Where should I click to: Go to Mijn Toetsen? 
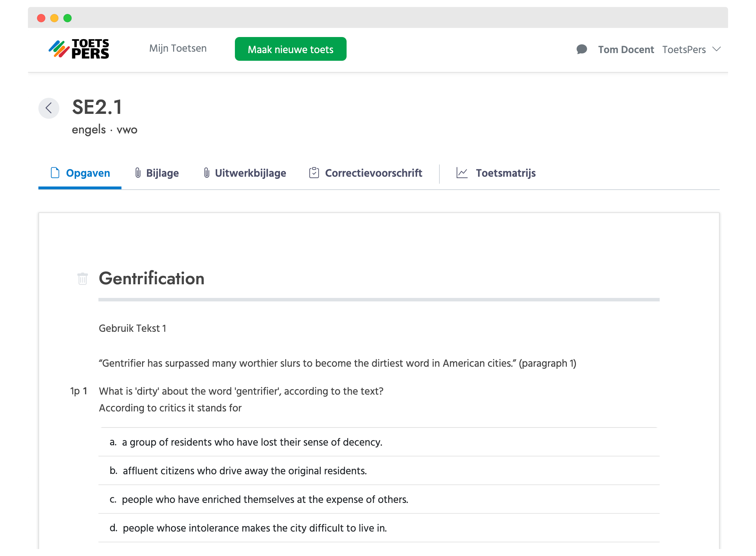(178, 48)
